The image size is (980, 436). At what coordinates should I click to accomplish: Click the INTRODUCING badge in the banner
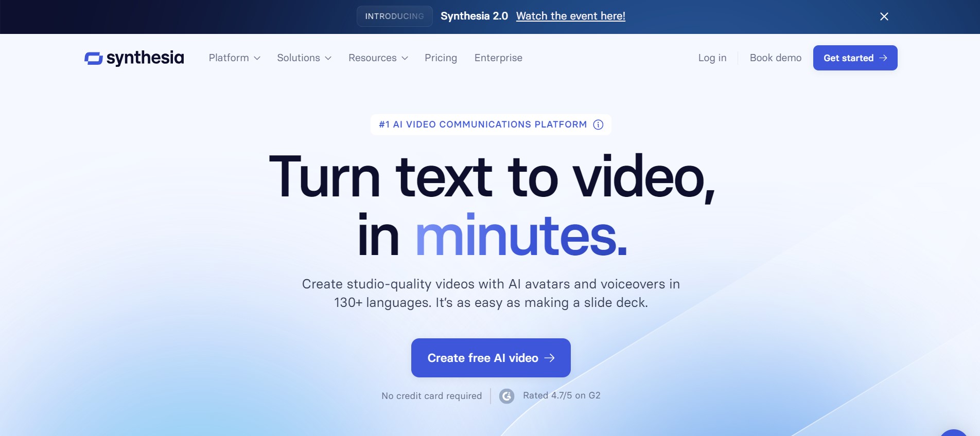pos(394,16)
